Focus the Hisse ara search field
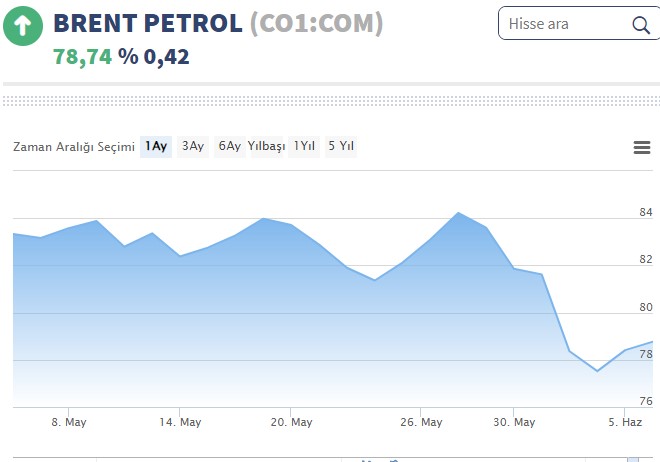 [x=579, y=24]
